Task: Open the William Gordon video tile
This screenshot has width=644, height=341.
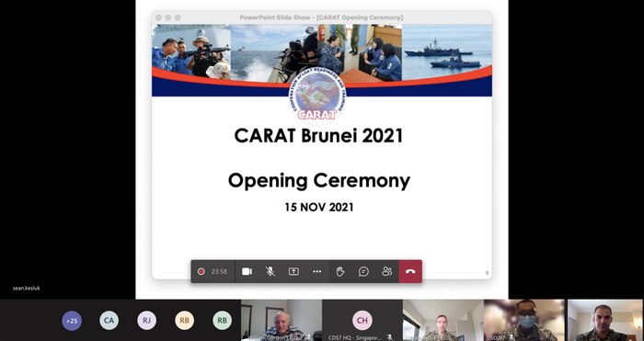Action: click(282, 321)
